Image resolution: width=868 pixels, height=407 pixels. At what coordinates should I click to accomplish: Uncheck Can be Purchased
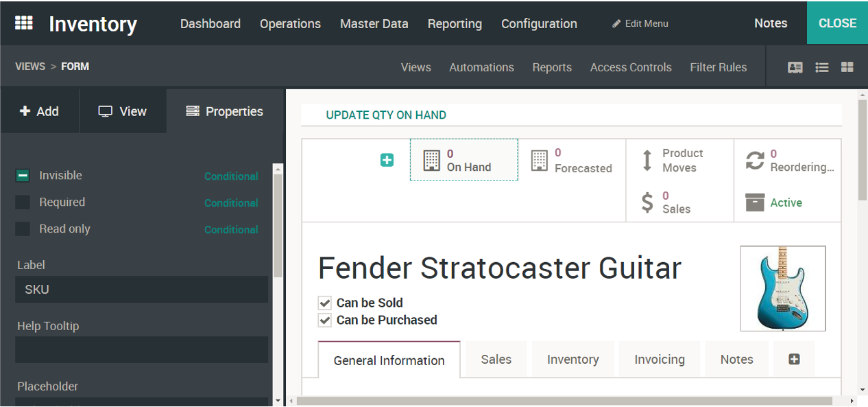click(325, 320)
